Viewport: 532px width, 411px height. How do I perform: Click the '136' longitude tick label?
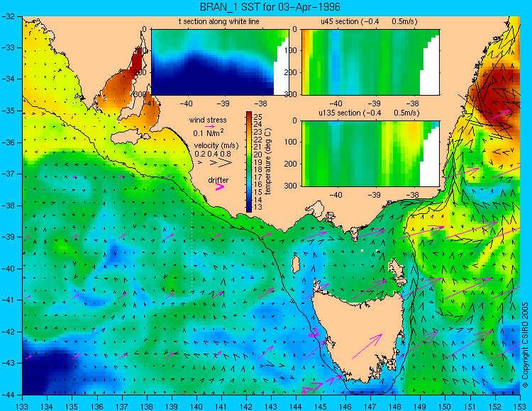pos(96,406)
